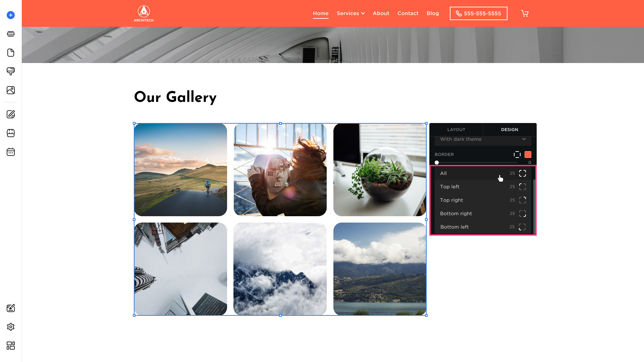Click the 555-555-5555 phone button
Screen dimensions: 644x362
[479, 13]
